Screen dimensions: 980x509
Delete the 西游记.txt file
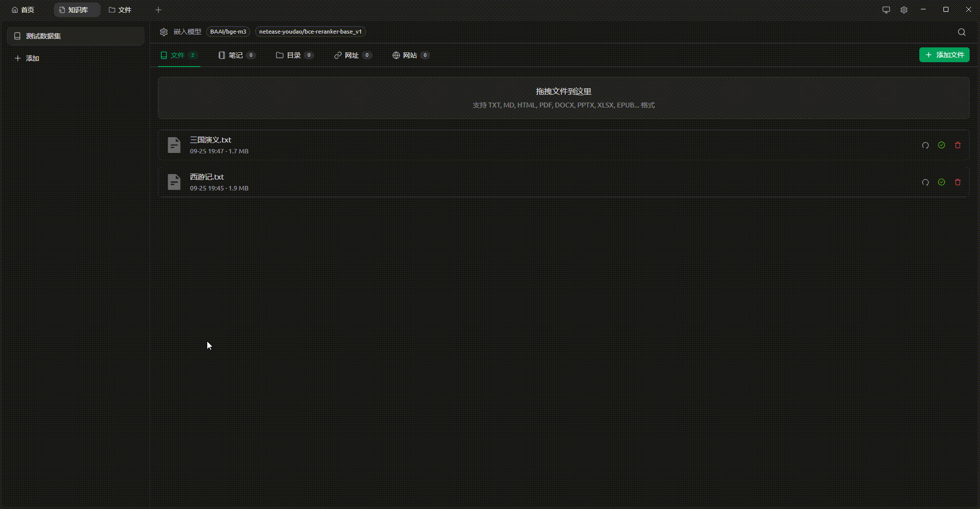tap(958, 182)
